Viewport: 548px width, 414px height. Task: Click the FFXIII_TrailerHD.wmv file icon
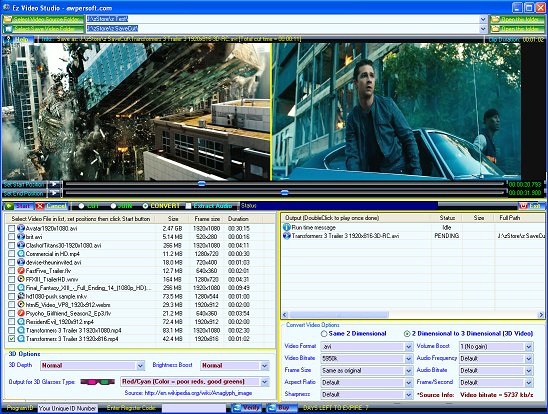click(x=21, y=279)
